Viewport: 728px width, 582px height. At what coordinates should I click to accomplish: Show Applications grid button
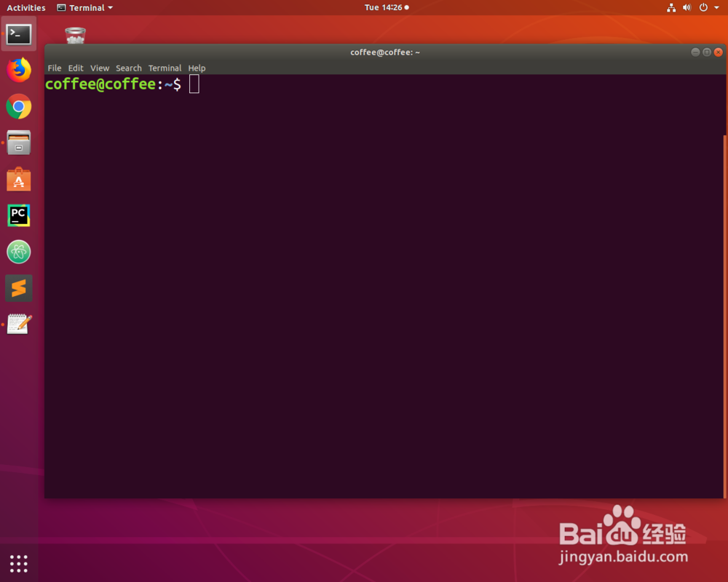tap(19, 563)
